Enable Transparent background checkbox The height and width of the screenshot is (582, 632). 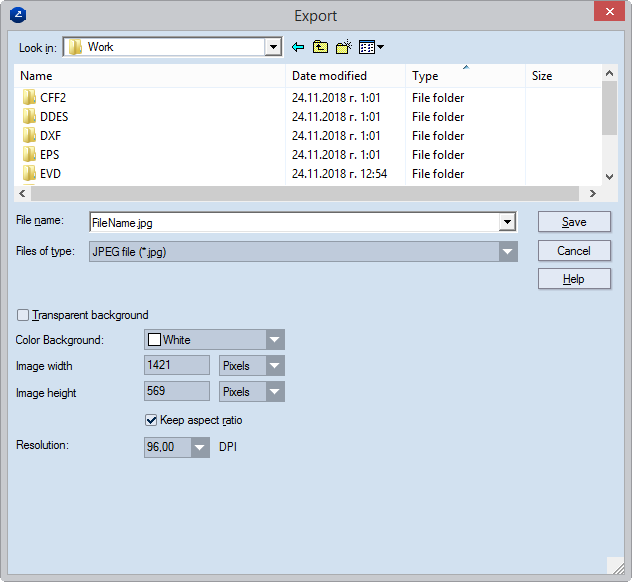[23, 315]
